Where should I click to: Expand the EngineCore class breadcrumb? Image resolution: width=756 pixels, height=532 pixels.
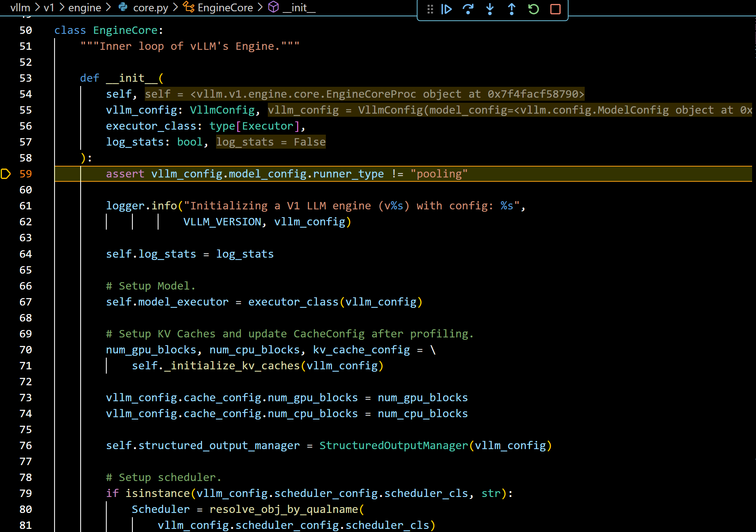[225, 7]
